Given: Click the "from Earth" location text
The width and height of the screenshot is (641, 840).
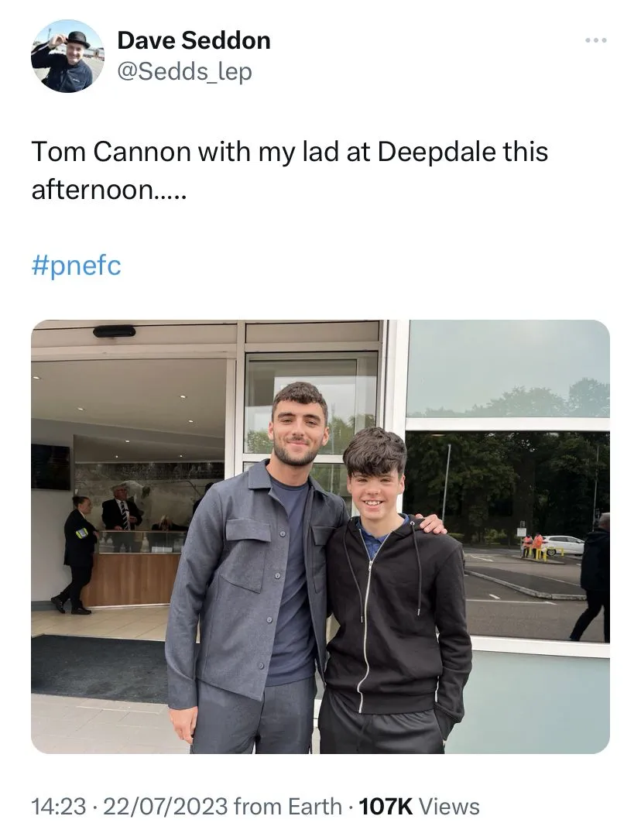Looking at the screenshot, I should [x=287, y=806].
